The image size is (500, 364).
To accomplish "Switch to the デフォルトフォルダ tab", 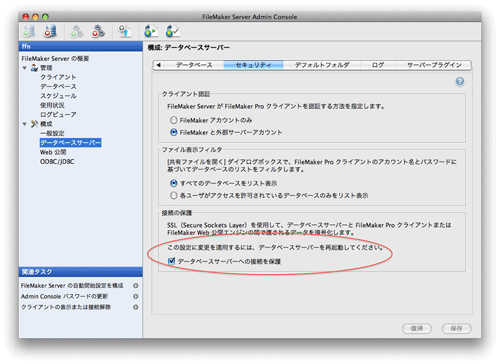I will pos(322,65).
